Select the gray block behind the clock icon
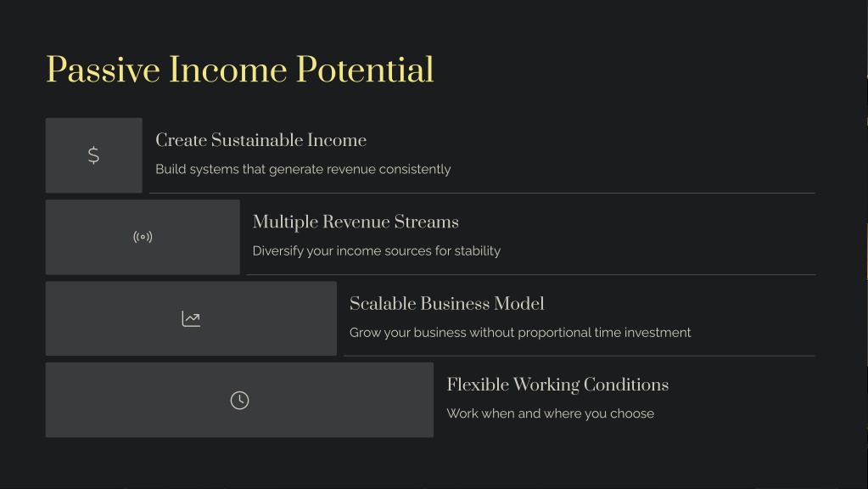868x489 pixels. (239, 400)
